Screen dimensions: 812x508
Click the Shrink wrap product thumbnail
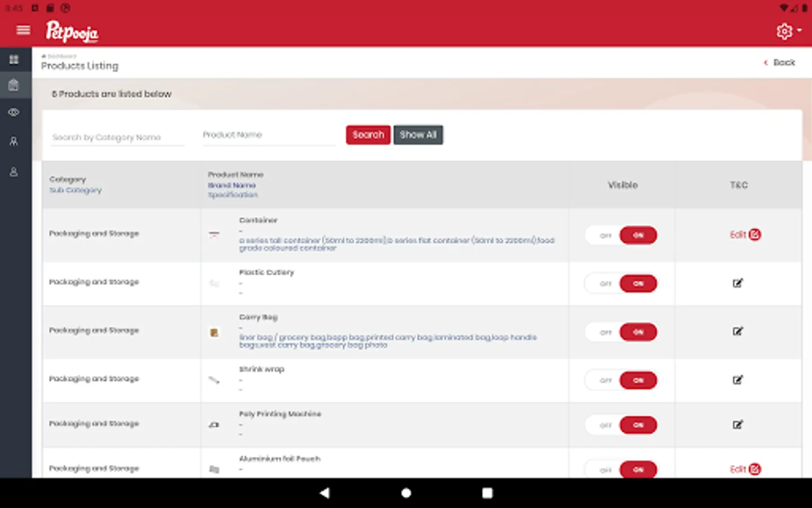pos(214,380)
